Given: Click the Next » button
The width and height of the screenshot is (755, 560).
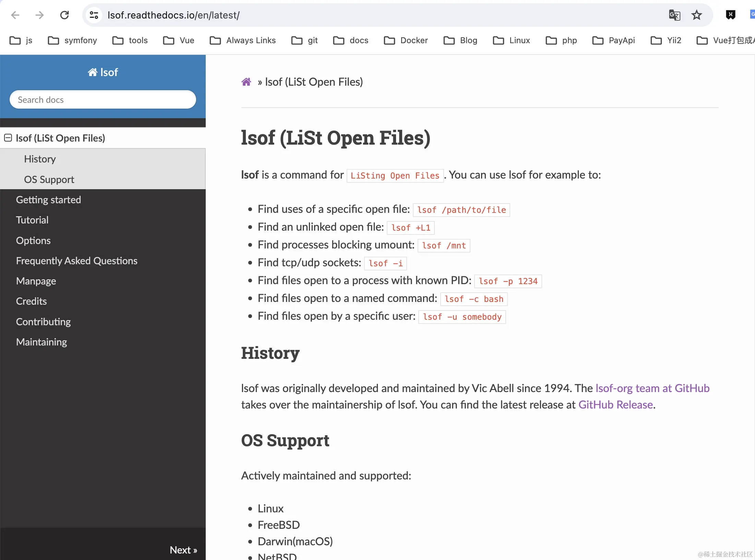Looking at the screenshot, I should point(183,550).
